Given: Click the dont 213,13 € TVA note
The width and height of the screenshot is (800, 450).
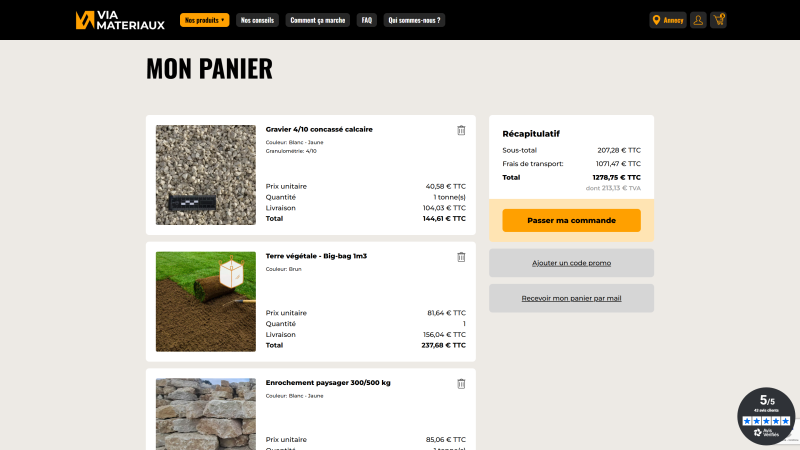Looking at the screenshot, I should pos(613,188).
